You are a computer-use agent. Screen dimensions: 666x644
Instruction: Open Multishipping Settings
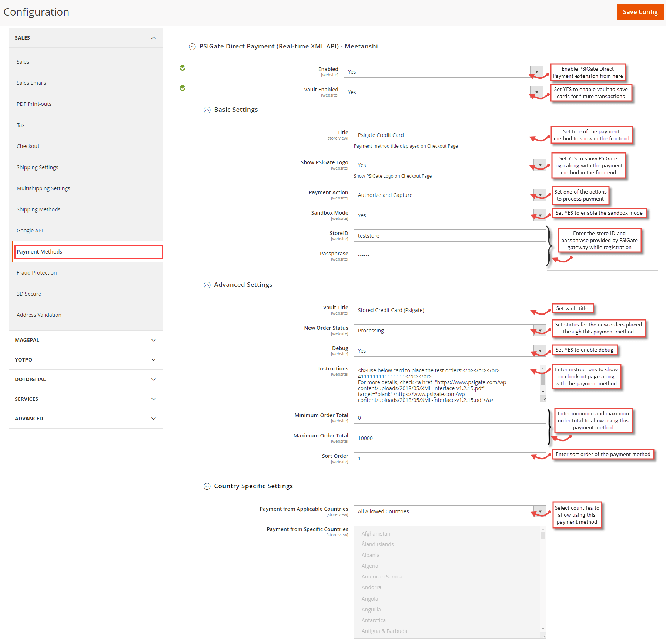tap(43, 188)
